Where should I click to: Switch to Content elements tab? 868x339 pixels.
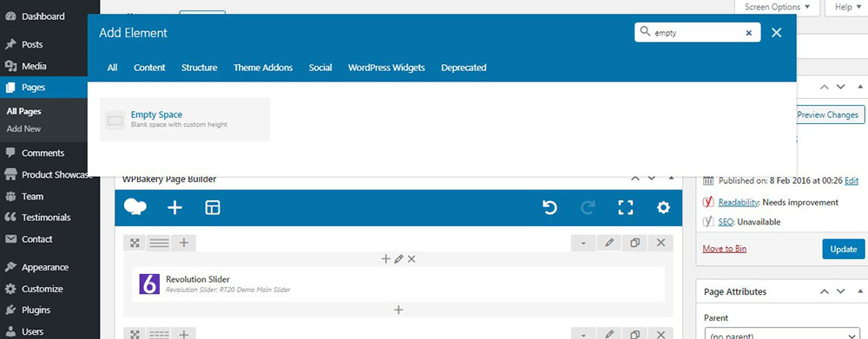149,68
